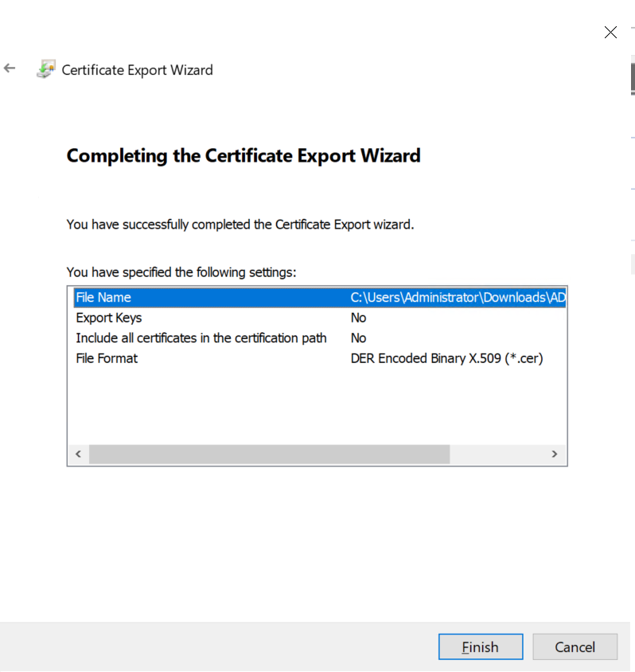Click the Completing the Certificate Export Wizard heading
This screenshot has width=635, height=672.
click(x=243, y=155)
